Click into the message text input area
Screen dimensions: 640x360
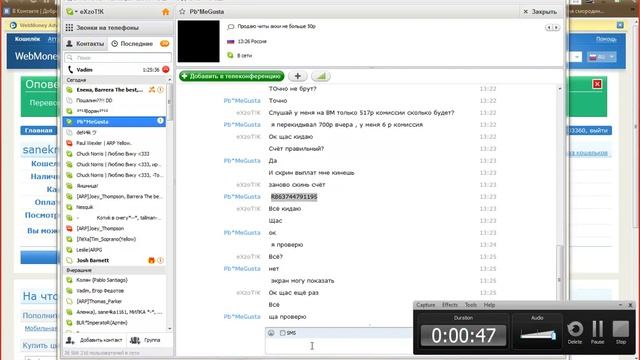(339, 346)
